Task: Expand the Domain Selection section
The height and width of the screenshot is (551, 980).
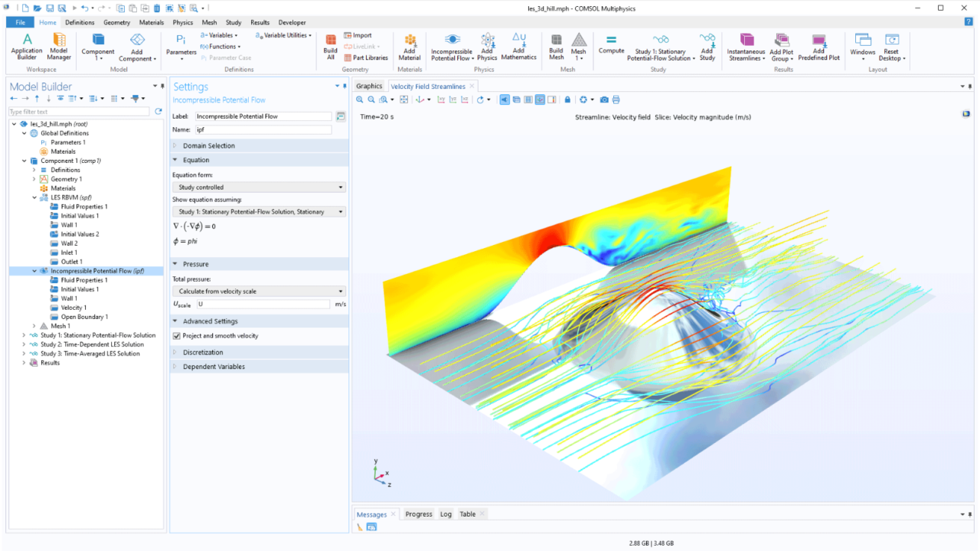Action: (x=259, y=145)
